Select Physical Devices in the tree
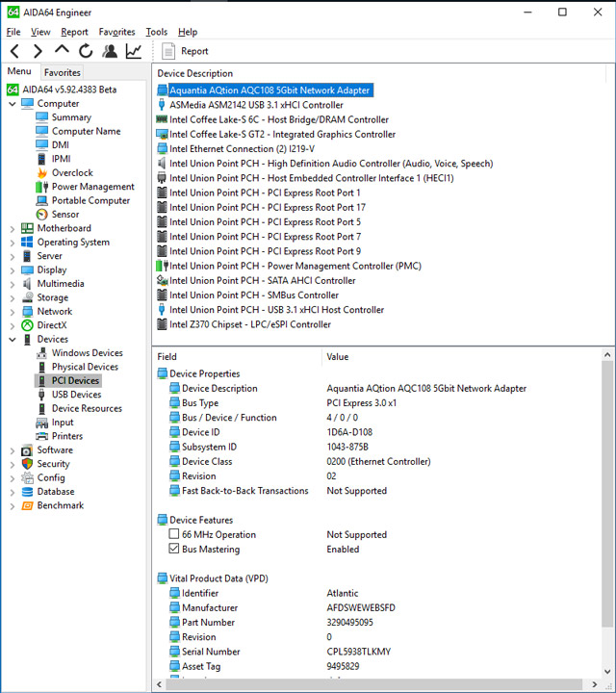This screenshot has width=616, height=693. (x=85, y=367)
